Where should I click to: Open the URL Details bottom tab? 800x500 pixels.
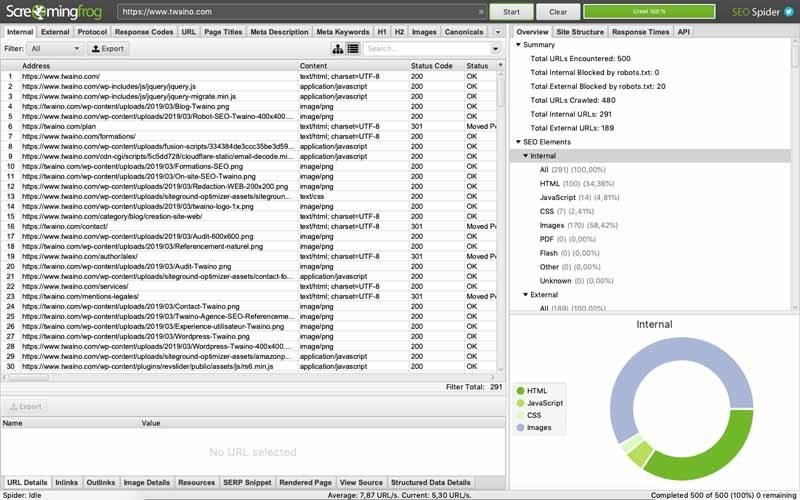coord(27,482)
